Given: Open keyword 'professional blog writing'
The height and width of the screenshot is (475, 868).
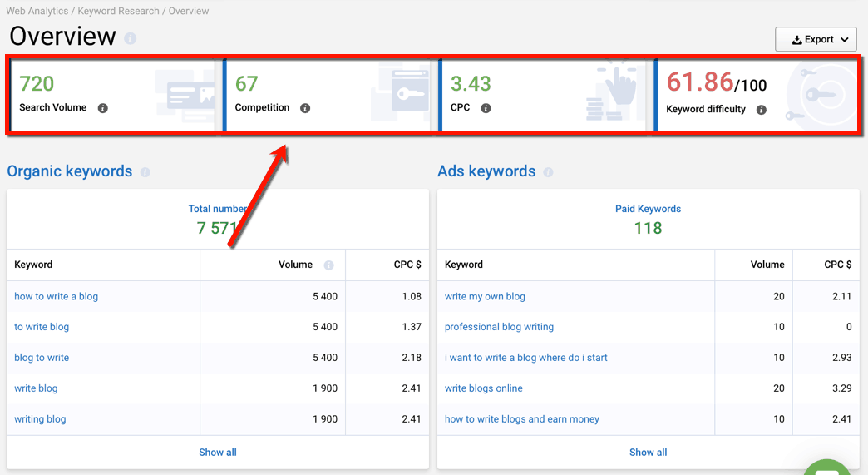Looking at the screenshot, I should pyautogui.click(x=500, y=327).
